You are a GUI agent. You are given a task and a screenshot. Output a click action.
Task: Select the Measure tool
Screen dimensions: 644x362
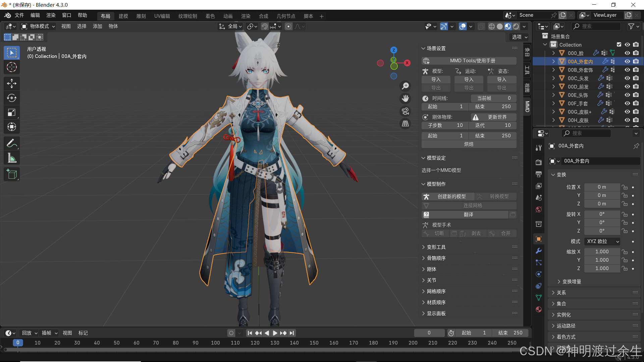click(x=12, y=158)
